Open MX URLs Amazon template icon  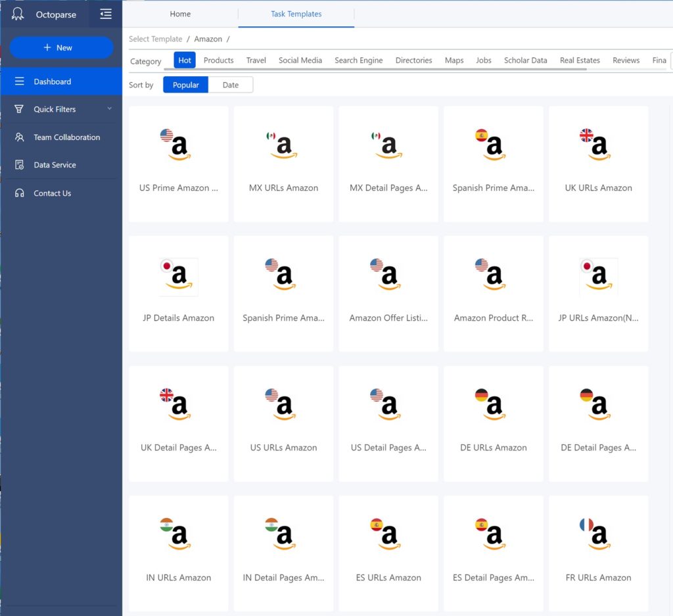tap(281, 145)
